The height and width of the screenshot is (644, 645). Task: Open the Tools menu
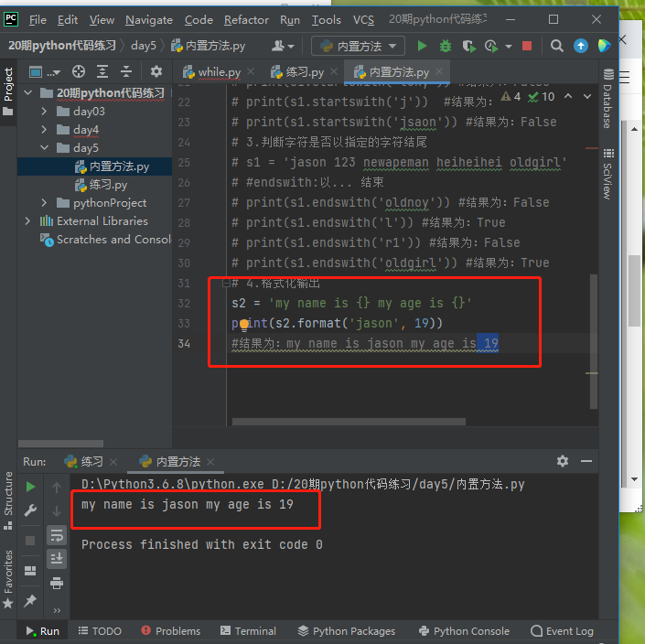[327, 20]
